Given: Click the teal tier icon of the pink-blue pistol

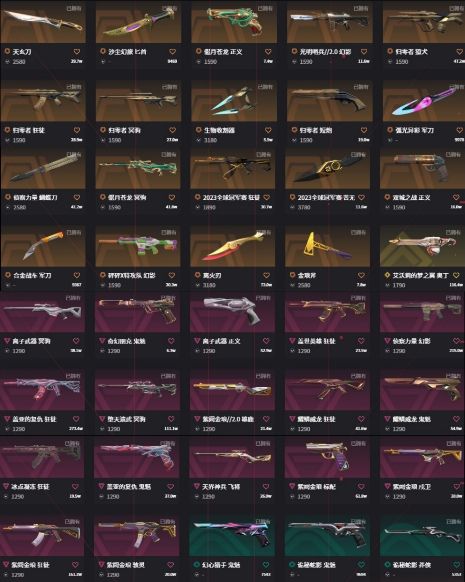Looking at the screenshot, I should tap(197, 565).
